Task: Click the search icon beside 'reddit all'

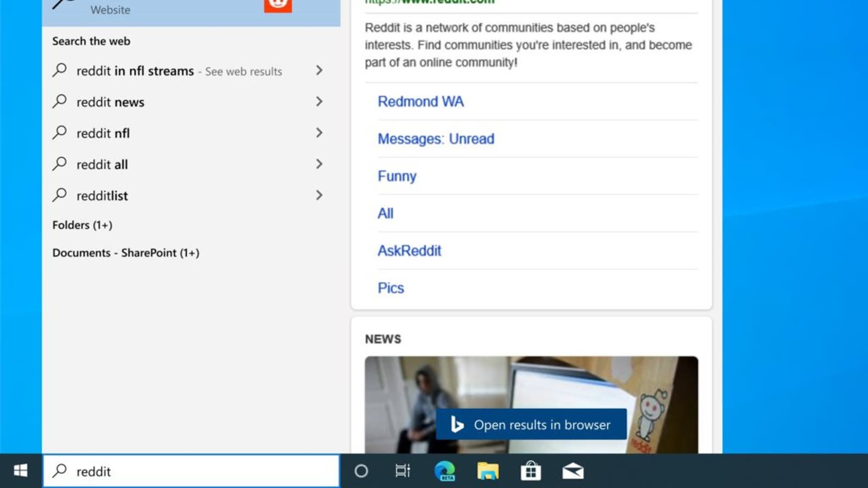Action: (x=60, y=164)
